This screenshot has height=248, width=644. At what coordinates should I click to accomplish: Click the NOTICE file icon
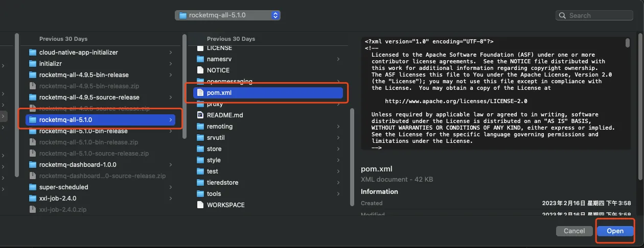pos(201,70)
